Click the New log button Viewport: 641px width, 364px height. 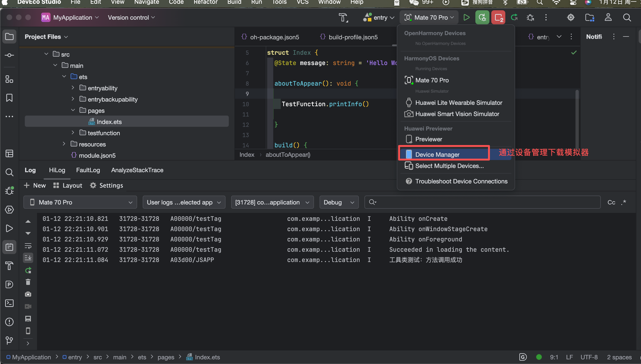pos(35,186)
